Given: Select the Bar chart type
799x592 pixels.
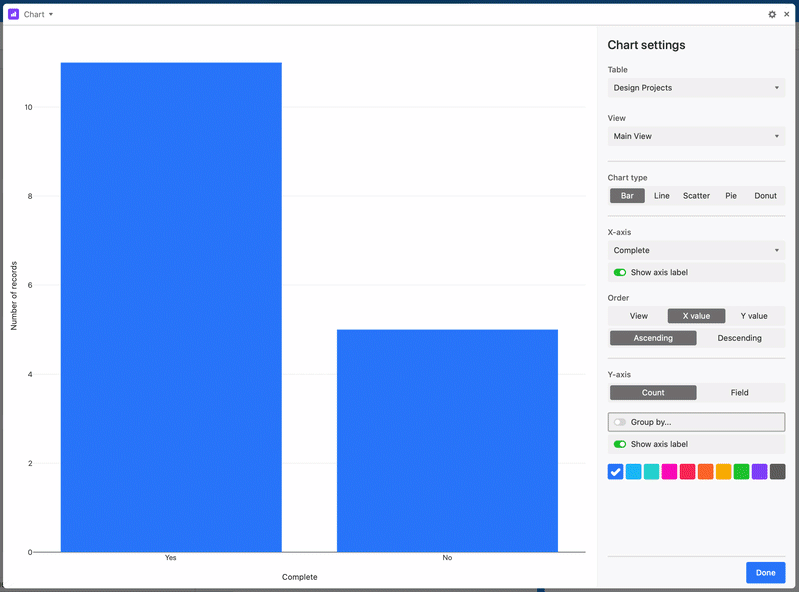Looking at the screenshot, I should [x=627, y=196].
